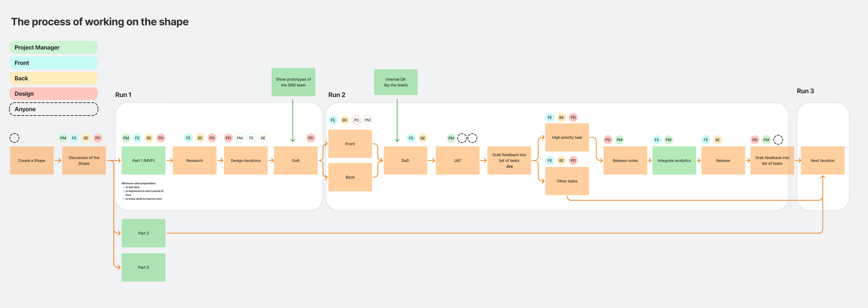Click the DoR sticky note
868x308 pixels.
[x=296, y=160]
